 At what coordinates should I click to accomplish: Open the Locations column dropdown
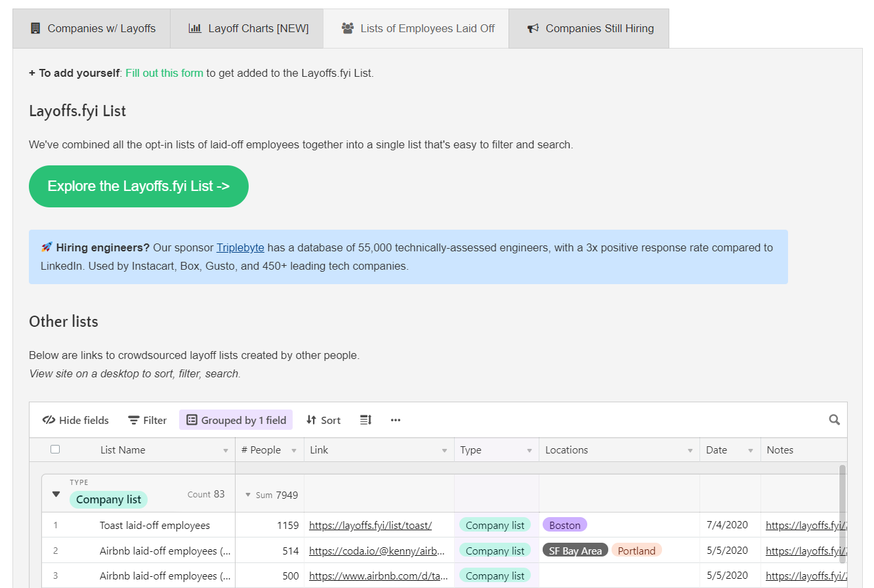pos(690,450)
